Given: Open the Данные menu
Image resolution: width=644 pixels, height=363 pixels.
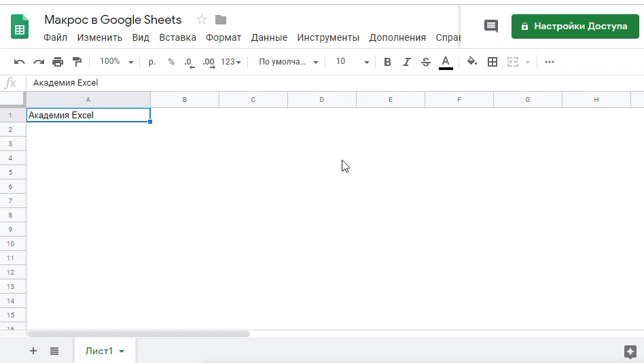Looking at the screenshot, I should tap(269, 37).
